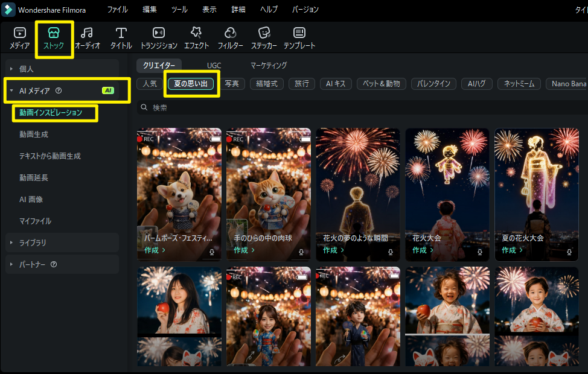The image size is (588, 374).
Task: Select the Nano Bana category chip
Action: pyautogui.click(x=567, y=84)
